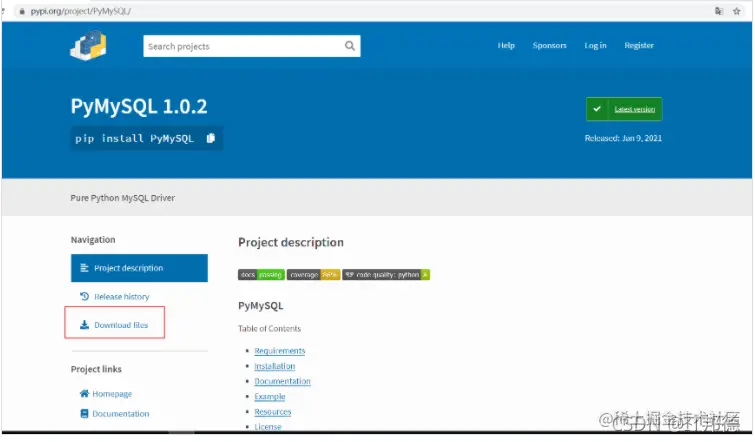Jump to the Installation section
This screenshot has width=755, height=442.
[x=274, y=366]
